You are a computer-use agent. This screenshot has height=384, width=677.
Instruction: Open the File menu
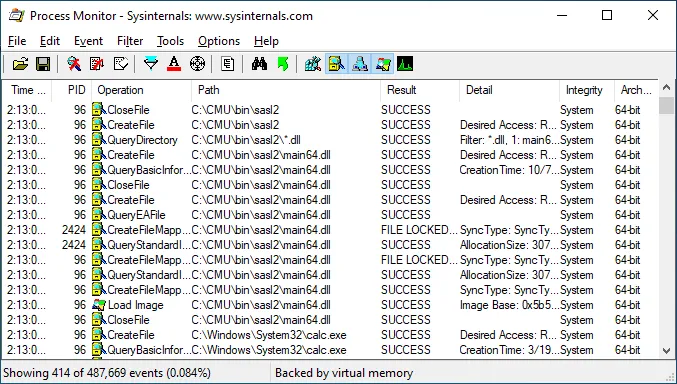[x=17, y=41]
